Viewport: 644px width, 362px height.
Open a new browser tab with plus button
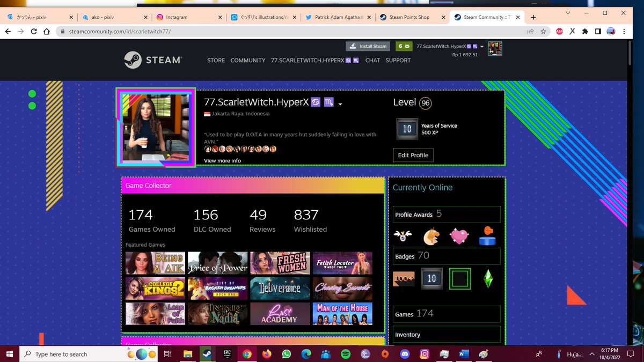533,17
